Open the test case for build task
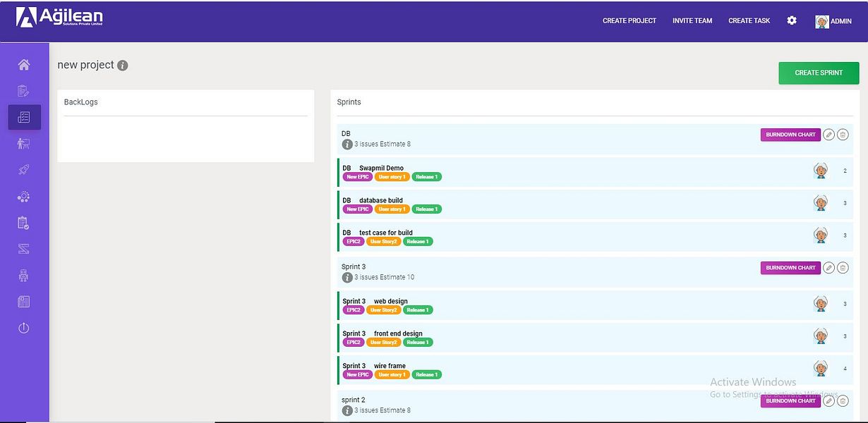 (x=595, y=237)
